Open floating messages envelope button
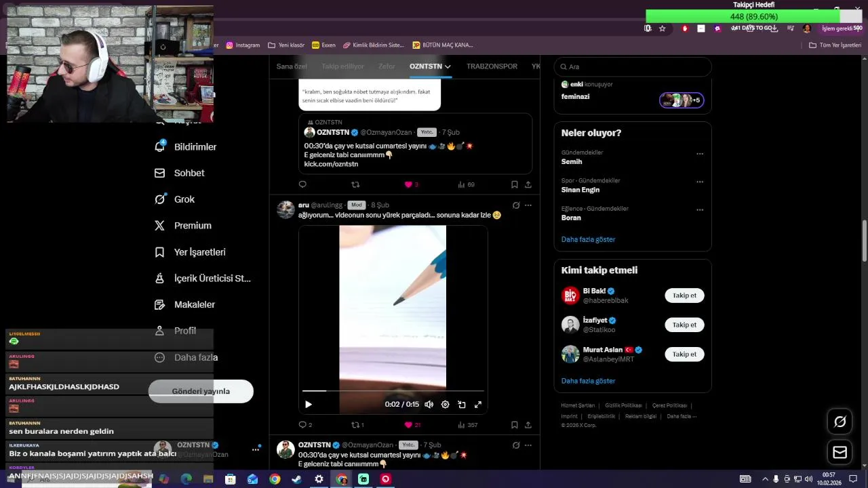The width and height of the screenshot is (868, 488). (840, 452)
